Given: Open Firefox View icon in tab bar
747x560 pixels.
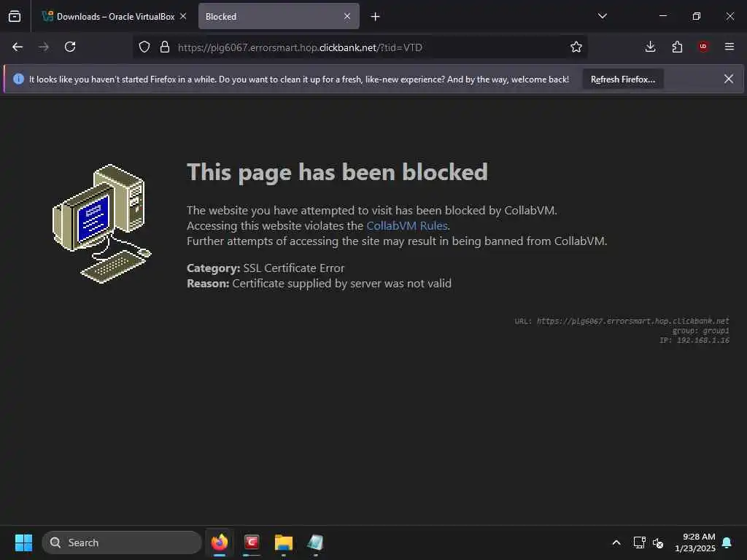Looking at the screenshot, I should (15, 16).
